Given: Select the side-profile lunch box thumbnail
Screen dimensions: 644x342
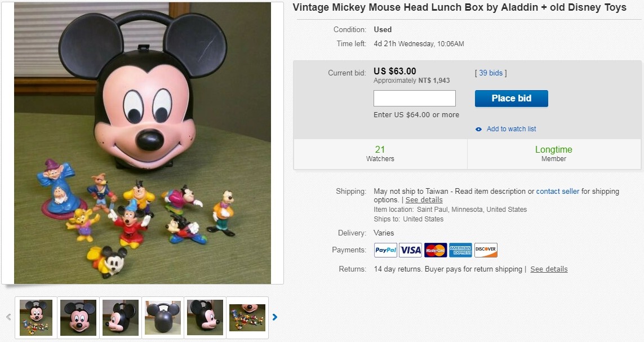Looking at the screenshot, I should (x=121, y=318).
